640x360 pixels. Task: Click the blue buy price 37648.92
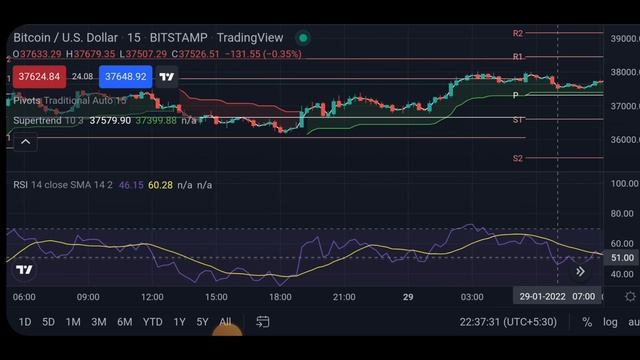click(x=126, y=77)
